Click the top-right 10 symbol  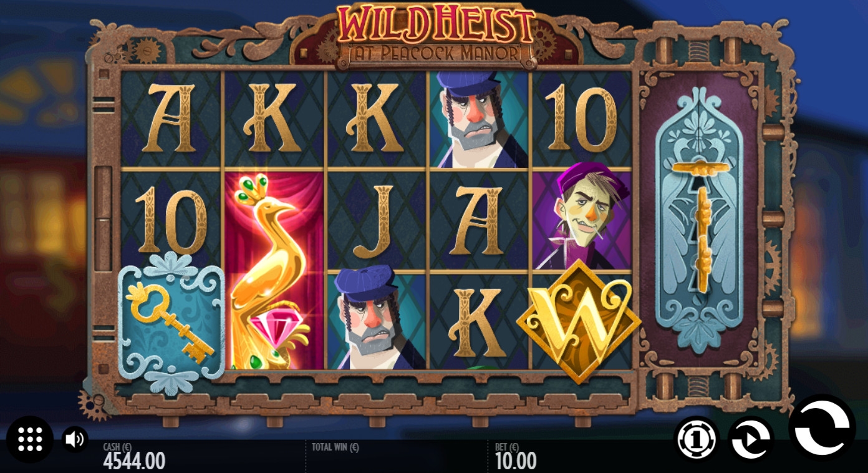pyautogui.click(x=581, y=121)
